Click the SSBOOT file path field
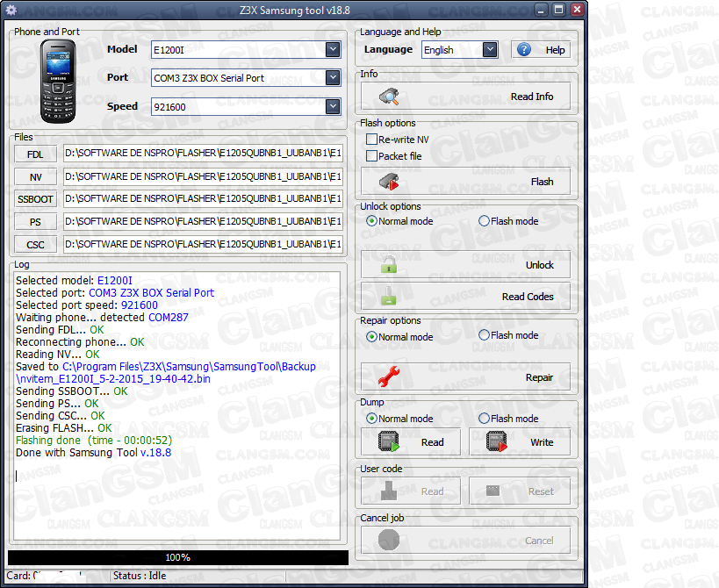The image size is (719, 588). coord(203,199)
